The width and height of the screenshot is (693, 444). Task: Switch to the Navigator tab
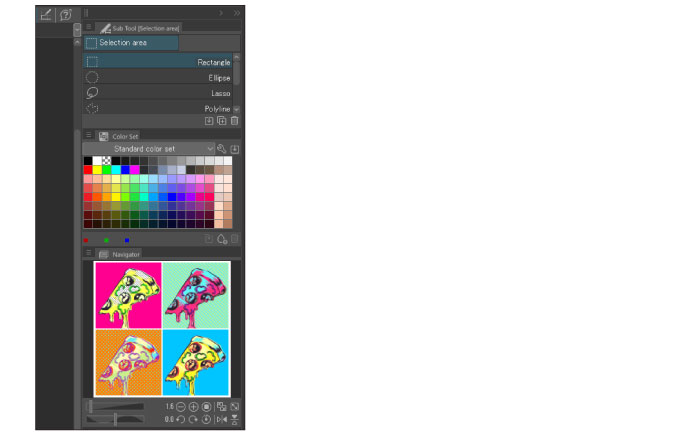[x=119, y=254]
